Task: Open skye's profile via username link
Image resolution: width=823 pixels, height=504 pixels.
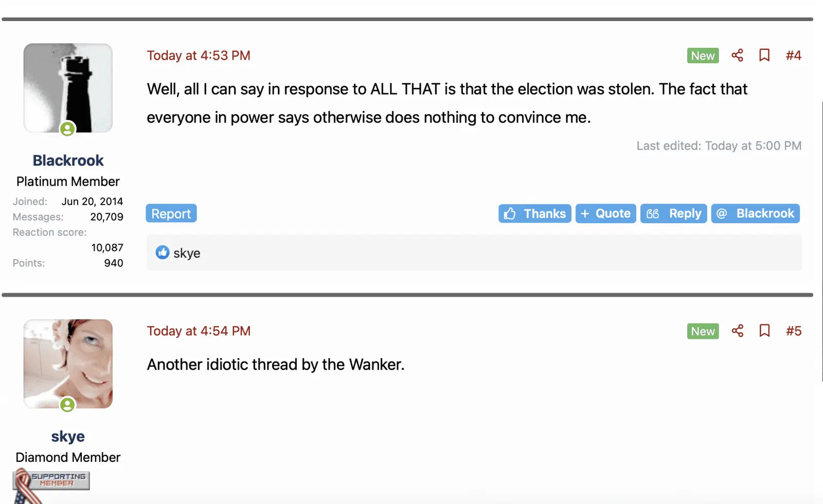Action: tap(68, 436)
